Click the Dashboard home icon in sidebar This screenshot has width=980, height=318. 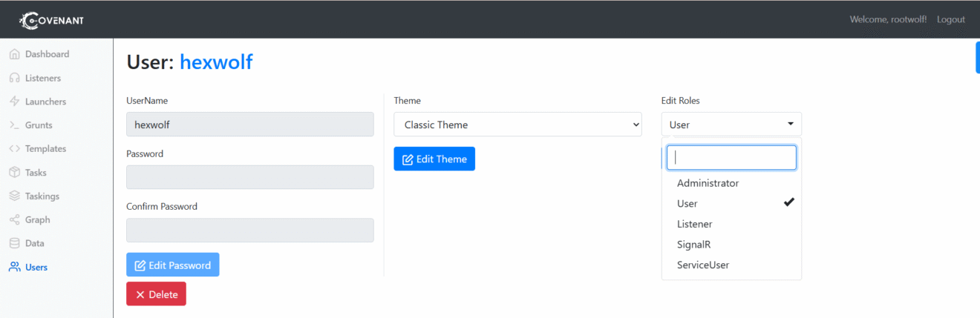[x=15, y=54]
